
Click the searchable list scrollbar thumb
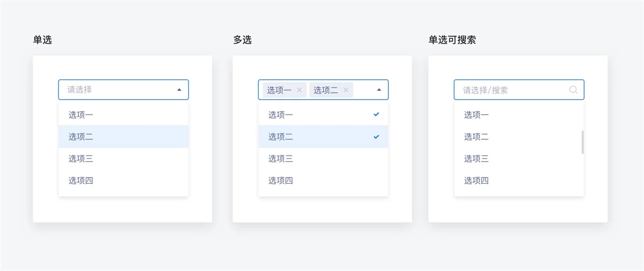click(583, 142)
